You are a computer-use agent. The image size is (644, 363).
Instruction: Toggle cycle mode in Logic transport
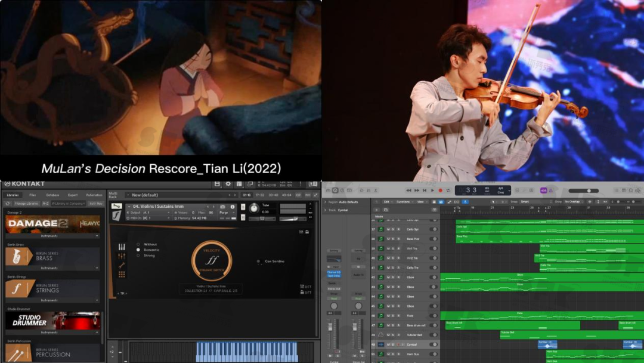[x=448, y=190]
